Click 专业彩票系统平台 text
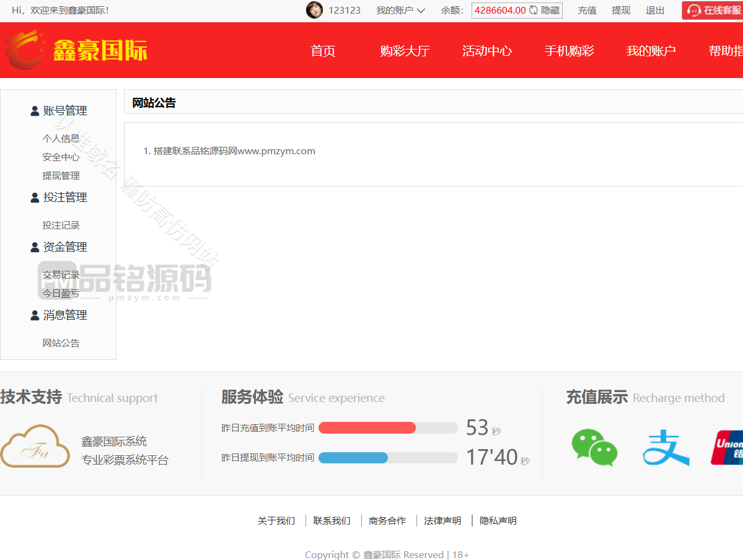743x560 pixels. click(x=125, y=460)
